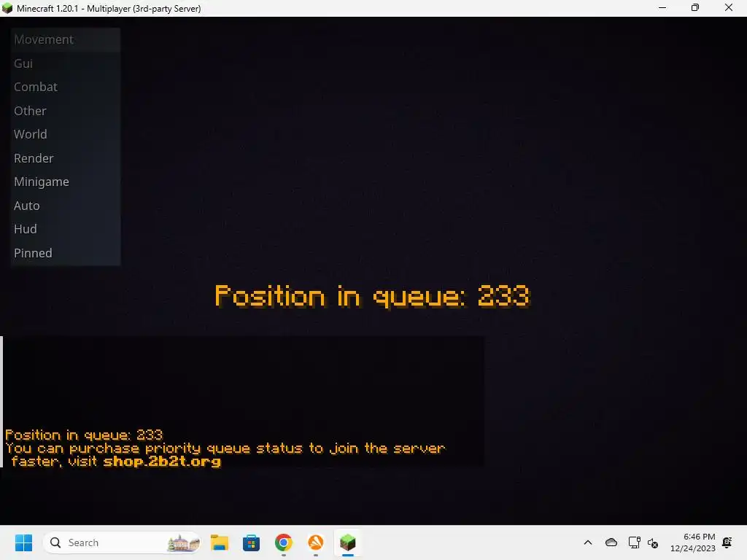Open the OneDrive cloud tray icon
Screen dimensions: 747x560
(x=611, y=542)
